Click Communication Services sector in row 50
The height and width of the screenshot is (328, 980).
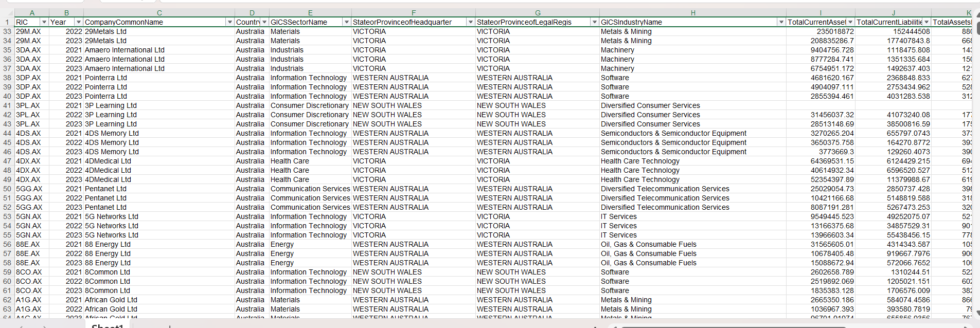(310, 189)
